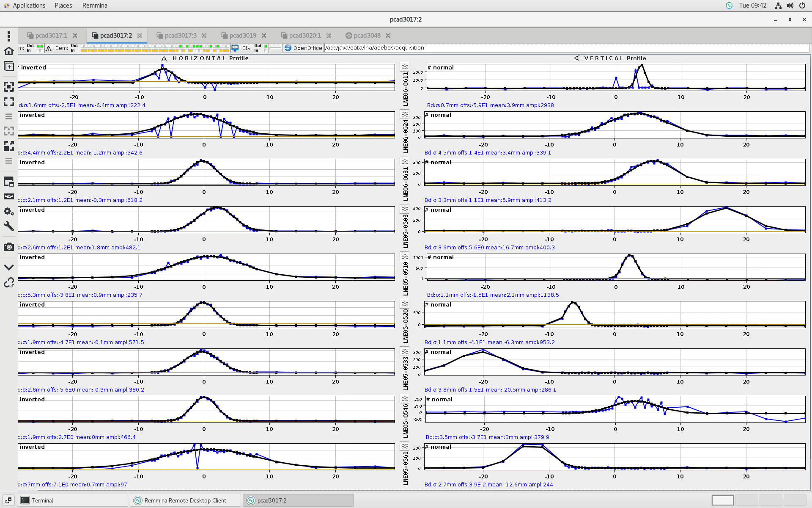Click the sound volume tray icon
This screenshot has width=812, height=508.
point(790,6)
